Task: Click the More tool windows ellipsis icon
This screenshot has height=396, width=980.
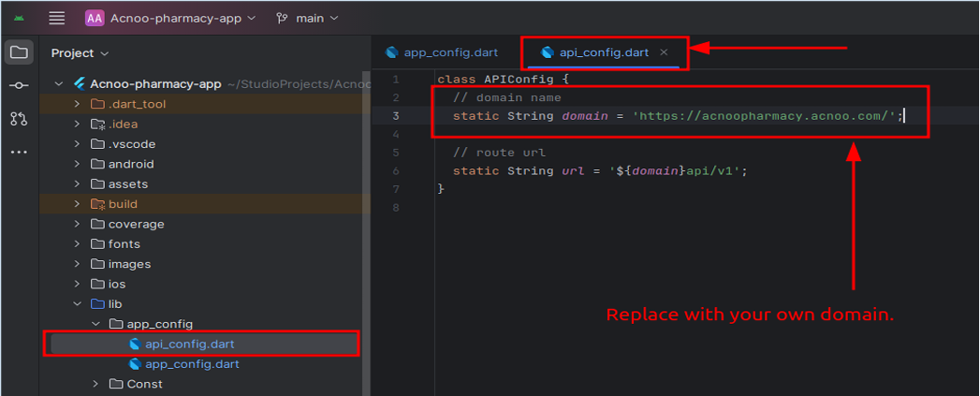Action: [19, 152]
